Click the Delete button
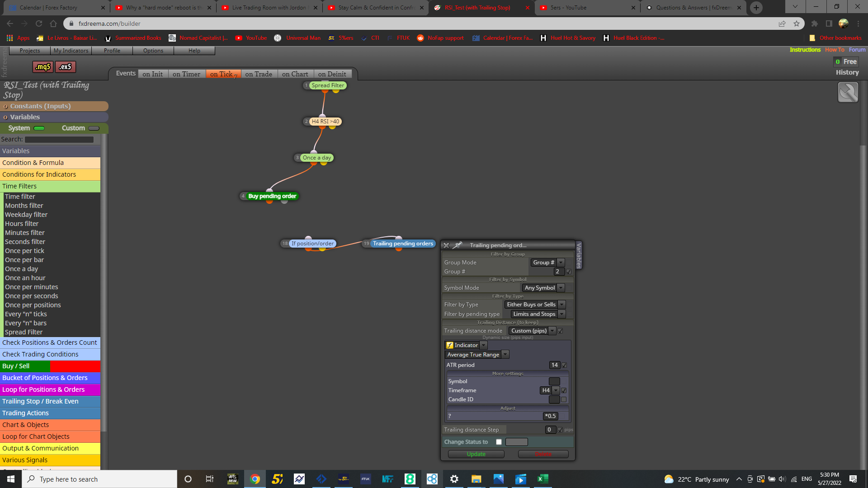 click(543, 454)
